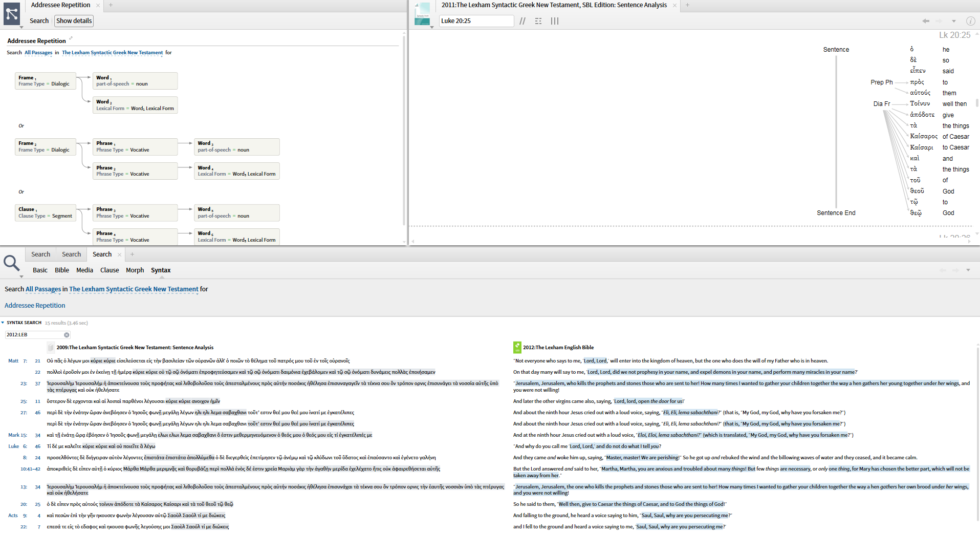Open All Passages dropdown in the query document
The height and width of the screenshot is (533, 980).
pyautogui.click(x=38, y=53)
